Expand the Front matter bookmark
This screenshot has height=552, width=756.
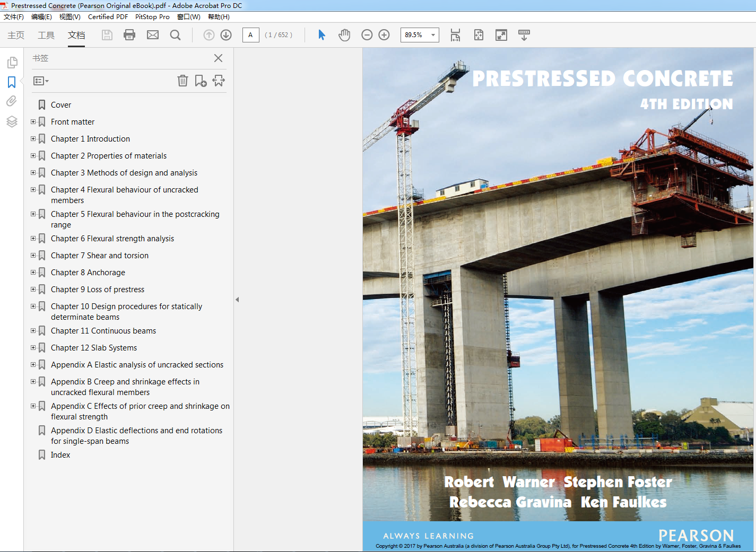pyautogui.click(x=33, y=122)
